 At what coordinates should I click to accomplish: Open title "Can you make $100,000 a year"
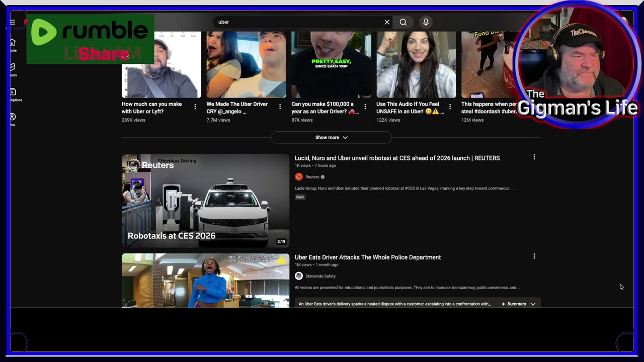pos(325,108)
